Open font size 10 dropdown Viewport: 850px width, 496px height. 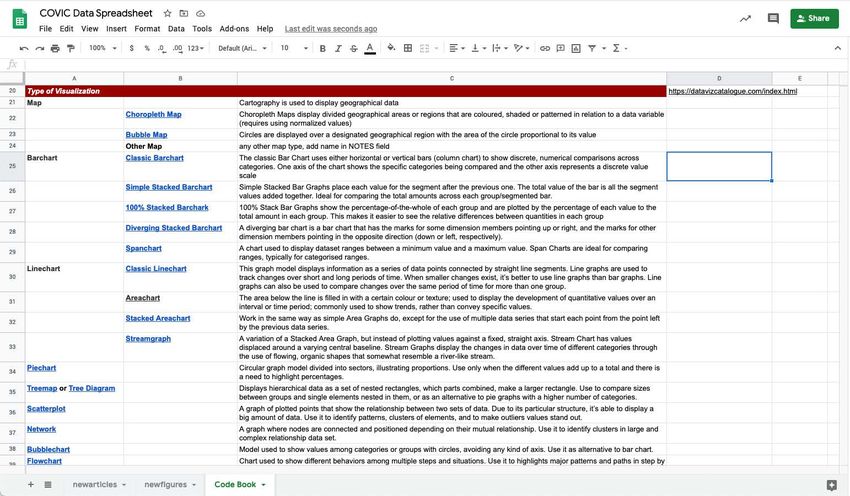[294, 48]
